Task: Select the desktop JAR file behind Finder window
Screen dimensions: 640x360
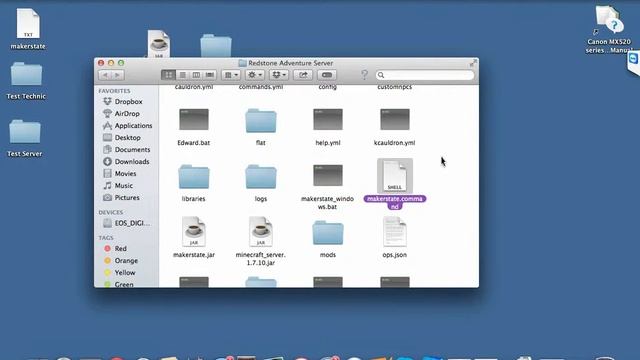Action: [x=159, y=44]
